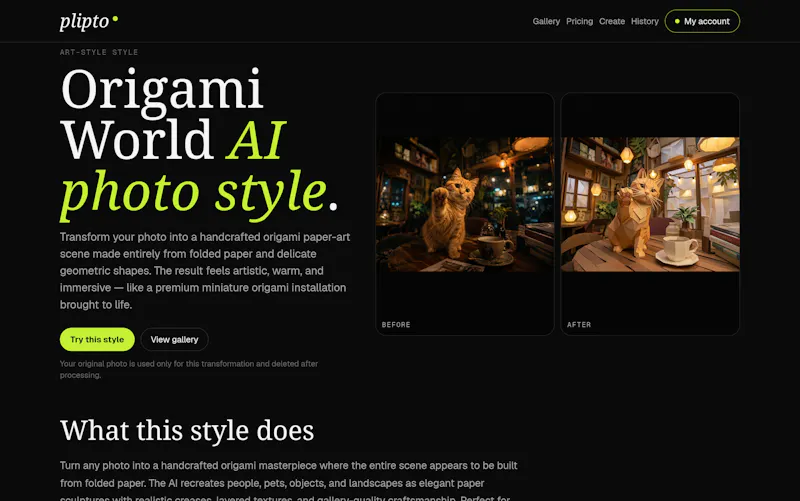This screenshot has height=501, width=800.
Task: Open the Gallery nav link
Action: tap(546, 21)
